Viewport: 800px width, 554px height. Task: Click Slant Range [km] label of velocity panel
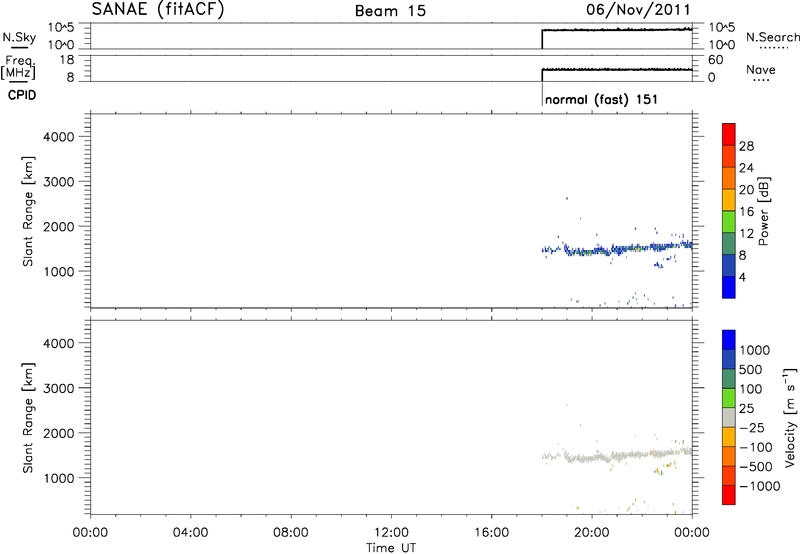click(28, 418)
